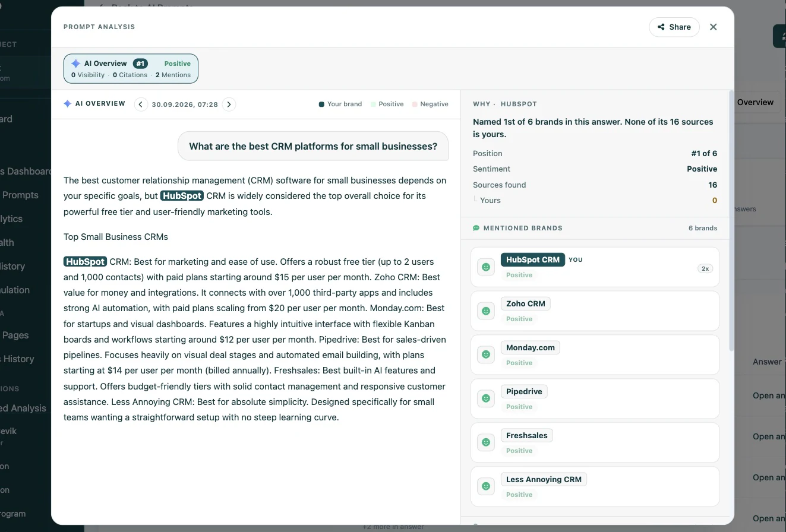Click the HubSpot CRM brand tag
The image size is (786, 532).
[x=533, y=259]
